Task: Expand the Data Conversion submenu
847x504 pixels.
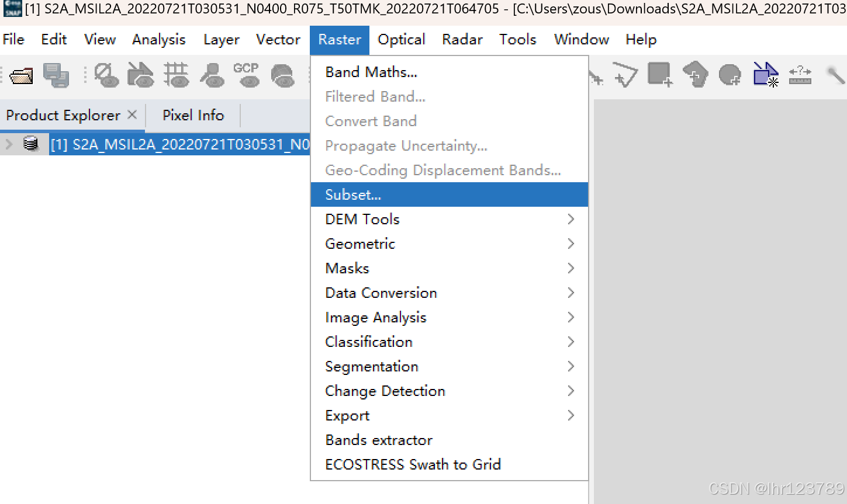Action: click(x=449, y=293)
